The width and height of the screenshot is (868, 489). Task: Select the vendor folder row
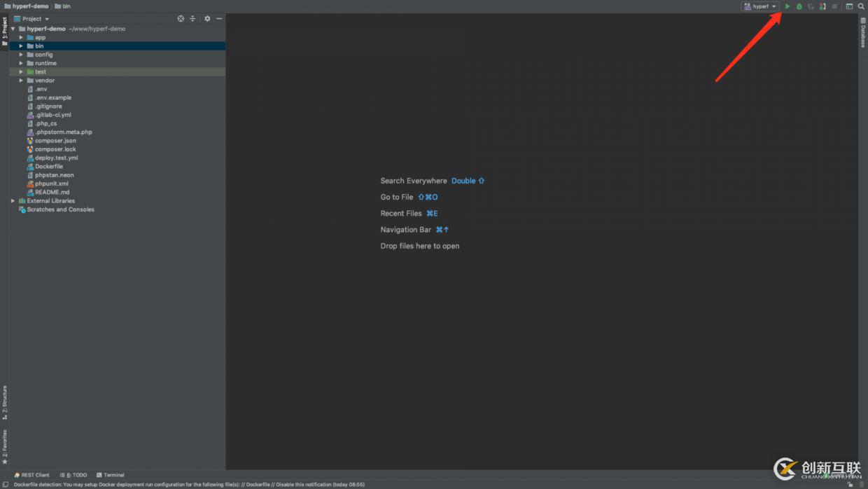(118, 81)
